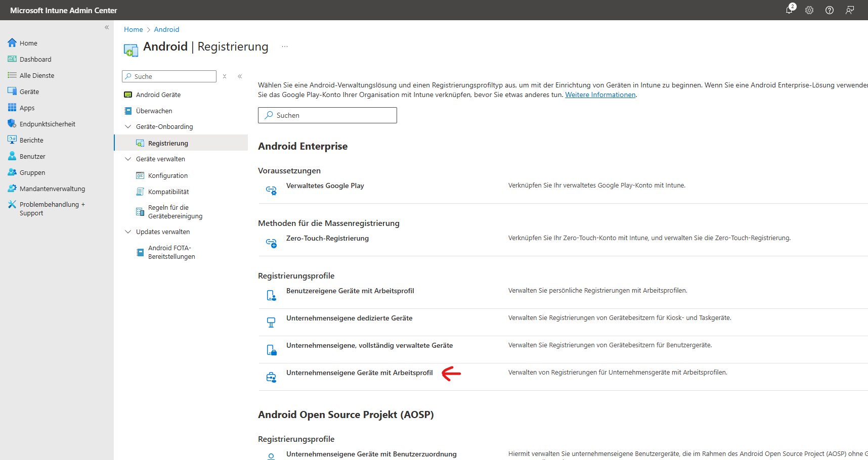Click the Konfiguration icon
The height and width of the screenshot is (460, 868).
pyautogui.click(x=140, y=175)
